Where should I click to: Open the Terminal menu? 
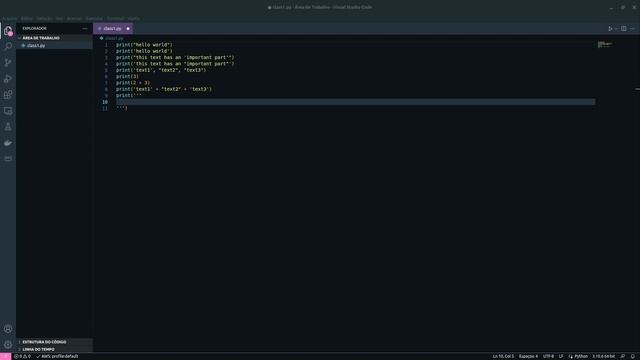tap(116, 18)
